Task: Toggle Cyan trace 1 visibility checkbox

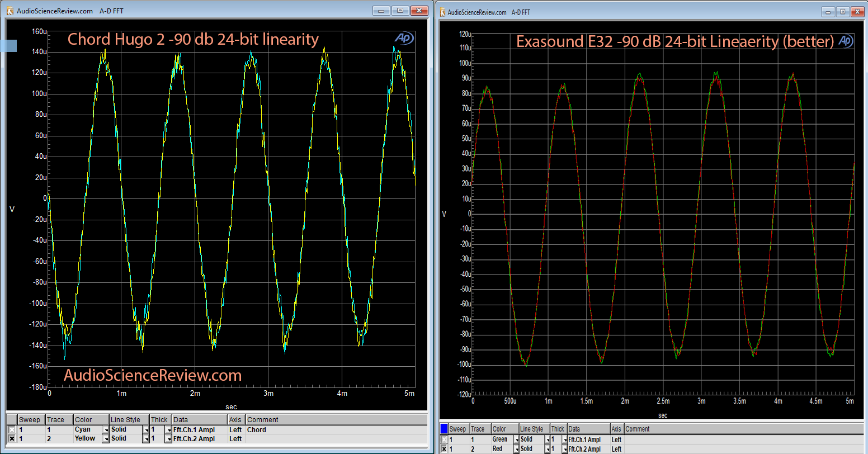Action: [x=12, y=430]
